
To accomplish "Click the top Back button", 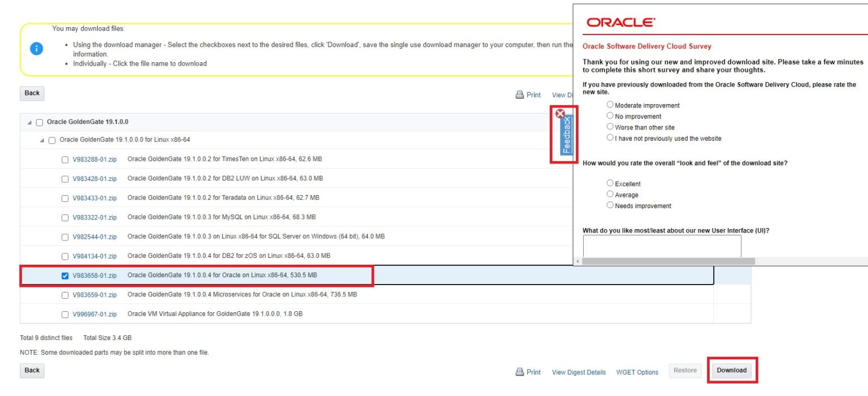I will [x=32, y=93].
